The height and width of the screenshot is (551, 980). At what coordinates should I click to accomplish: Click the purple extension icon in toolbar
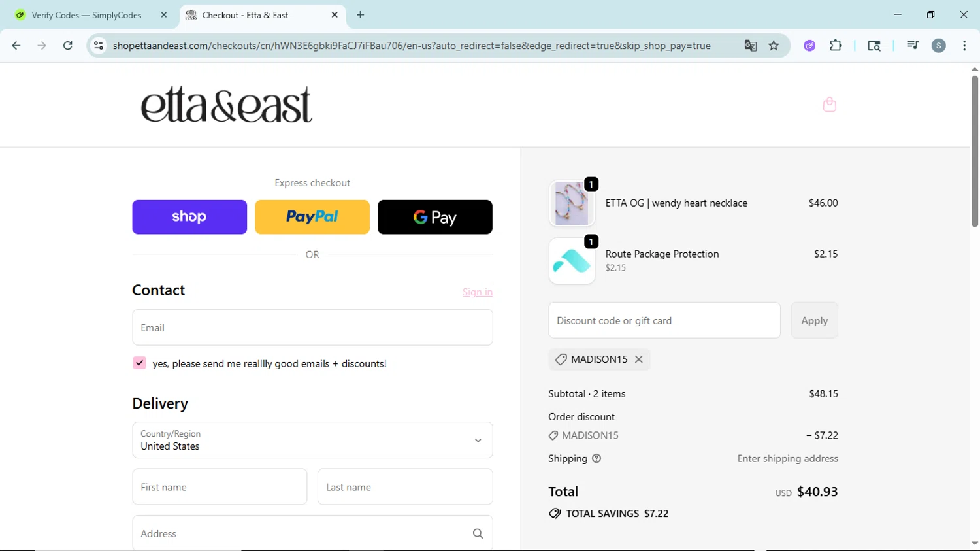[809, 46]
